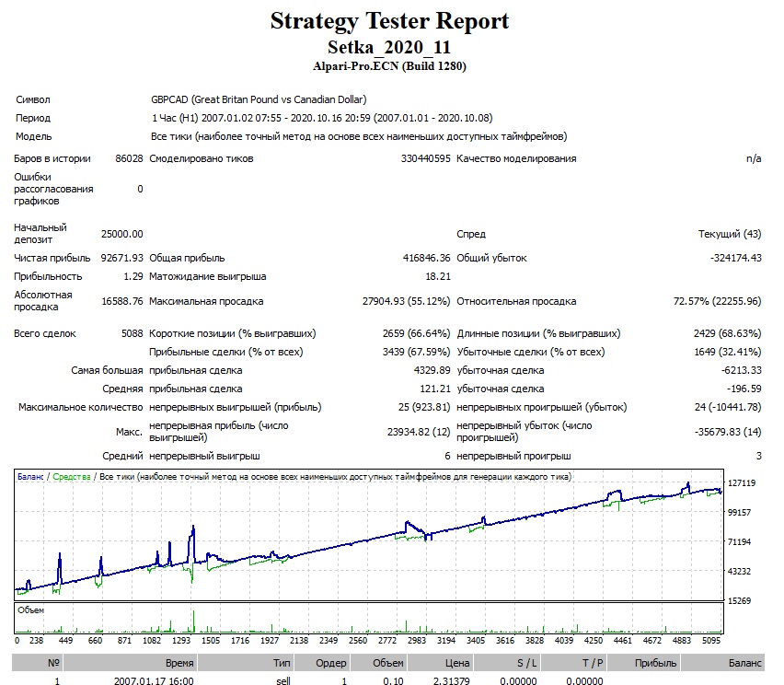Click largest profit trade value 4329.89
This screenshot has width=784, height=685.
pyautogui.click(x=432, y=370)
